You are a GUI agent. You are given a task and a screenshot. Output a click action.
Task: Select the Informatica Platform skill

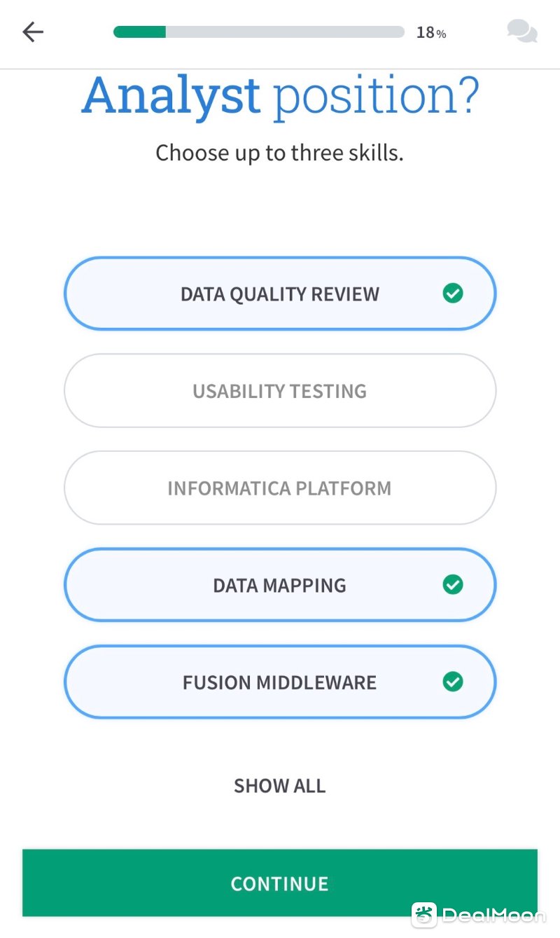pyautogui.click(x=280, y=488)
